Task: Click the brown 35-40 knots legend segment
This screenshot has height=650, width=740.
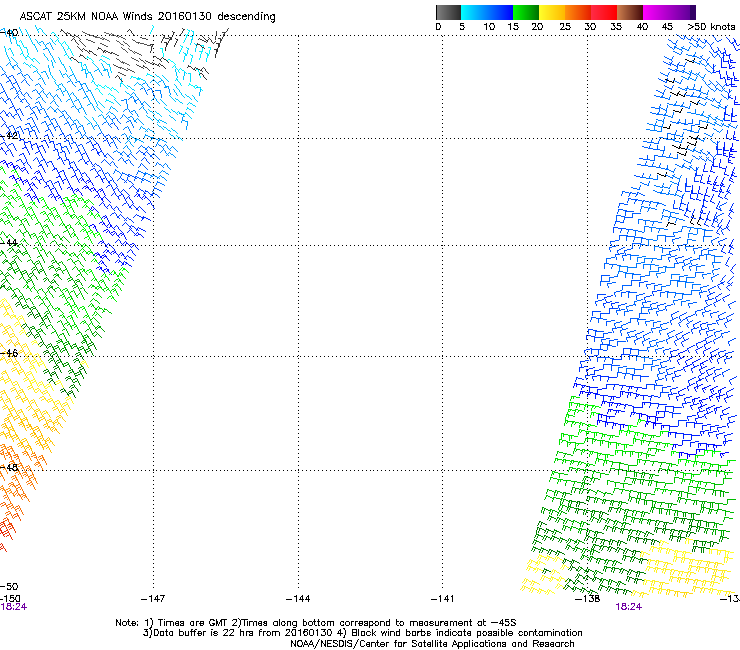Action: (630, 12)
